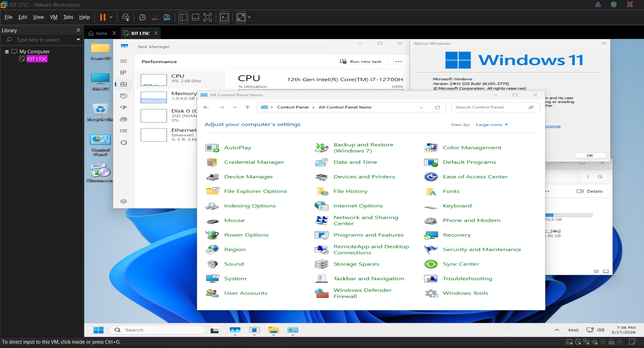644x348 pixels.
Task: Select the Memory performance graph thumbnail
Action: (154, 97)
